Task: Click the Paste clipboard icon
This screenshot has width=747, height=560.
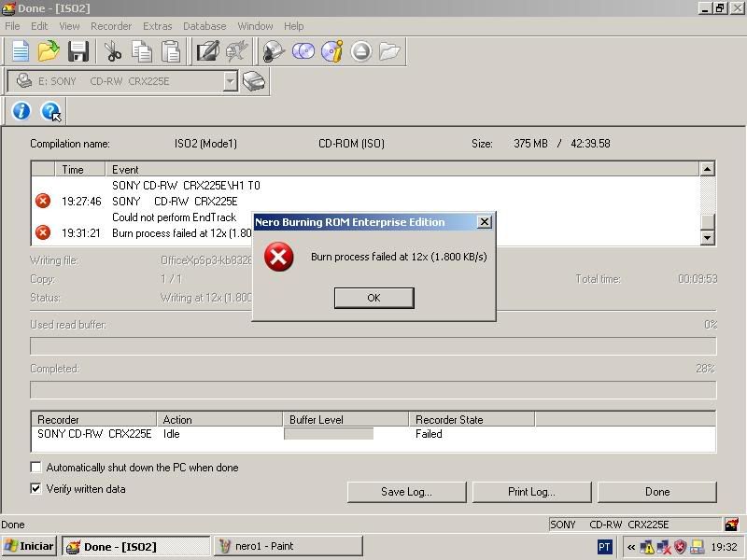Action: (171, 51)
